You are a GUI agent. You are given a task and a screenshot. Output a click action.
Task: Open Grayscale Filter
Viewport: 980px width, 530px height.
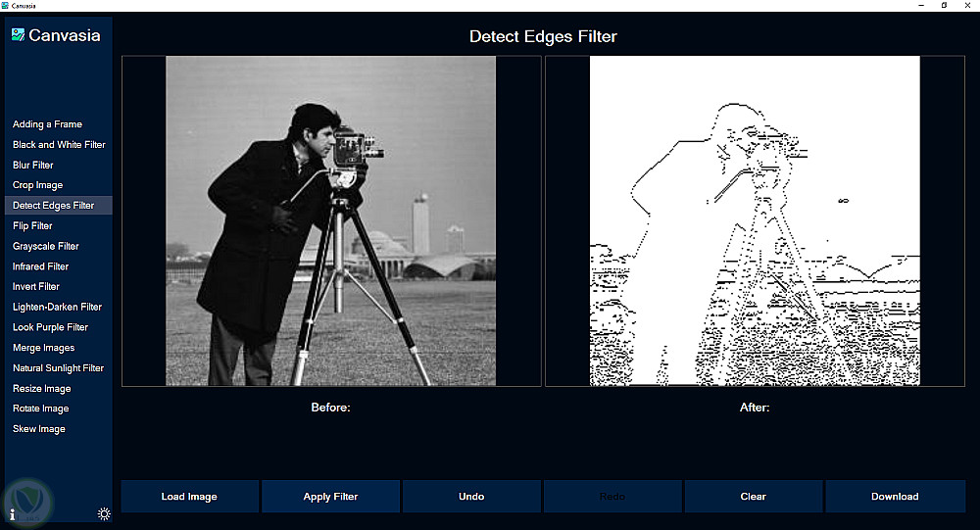pyautogui.click(x=46, y=246)
